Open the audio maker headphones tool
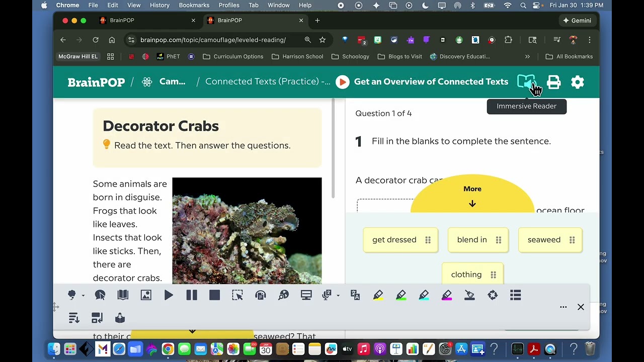Screen dimensions: 644x362 (261, 295)
